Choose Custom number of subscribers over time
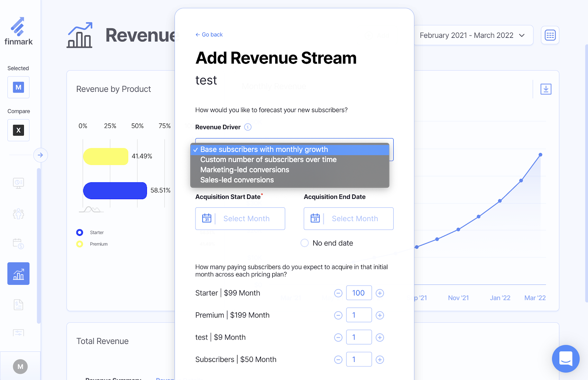The image size is (588, 380). pos(268,160)
